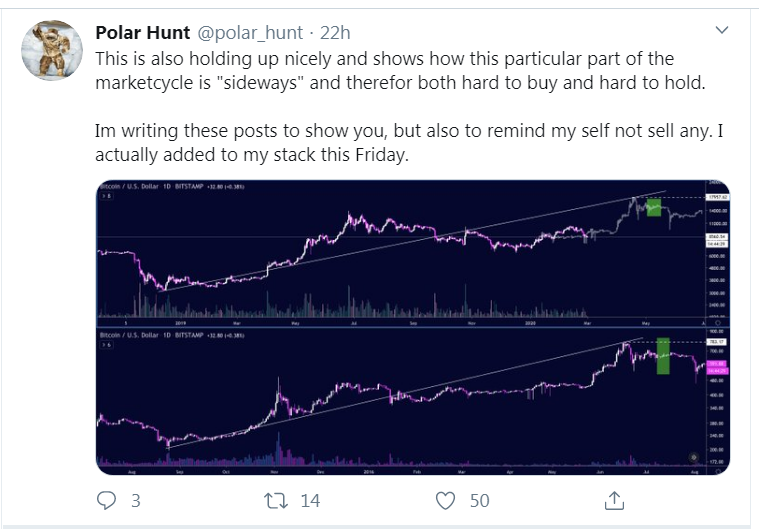Like the tweet with heart icon

click(447, 498)
